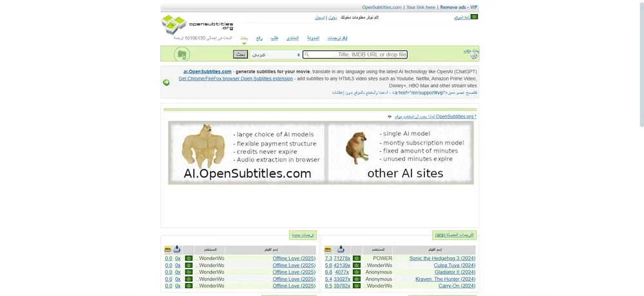
Task: Sort featured subtitles table by IMDb icon
Action: 328,249
